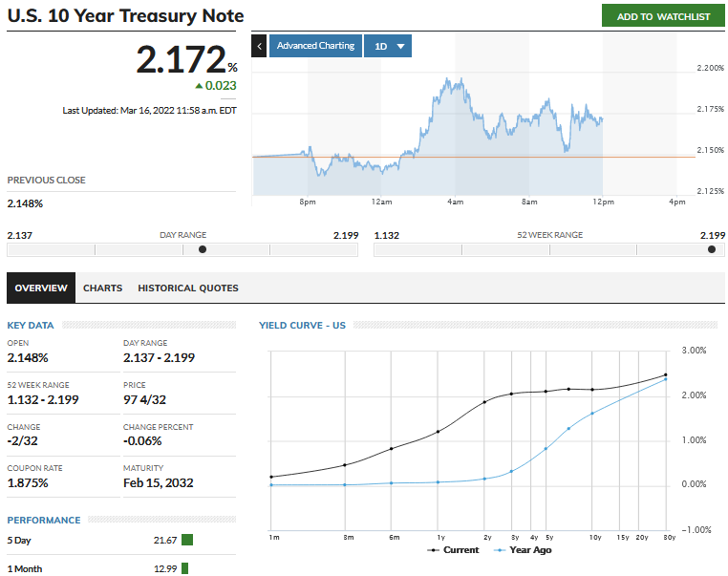The width and height of the screenshot is (728, 576).
Task: Open the Advanced Charting button
Action: [315, 46]
